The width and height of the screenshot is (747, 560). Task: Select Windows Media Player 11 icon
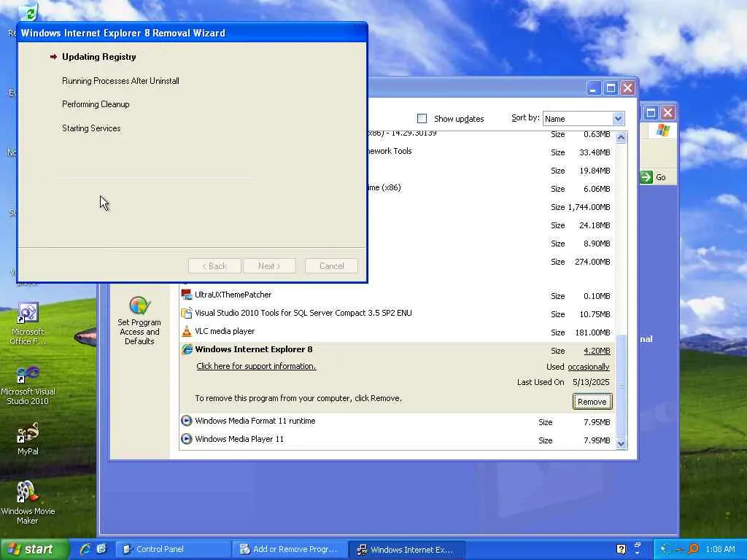coord(187,439)
